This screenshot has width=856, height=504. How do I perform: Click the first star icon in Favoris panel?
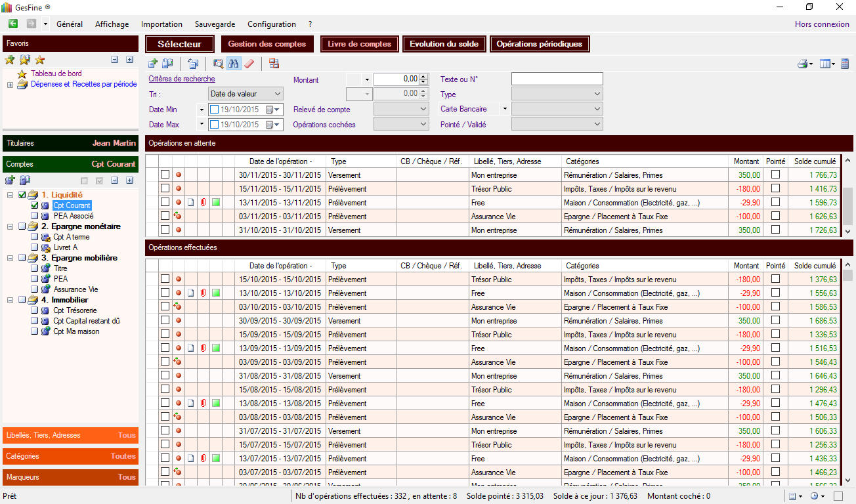click(10, 60)
